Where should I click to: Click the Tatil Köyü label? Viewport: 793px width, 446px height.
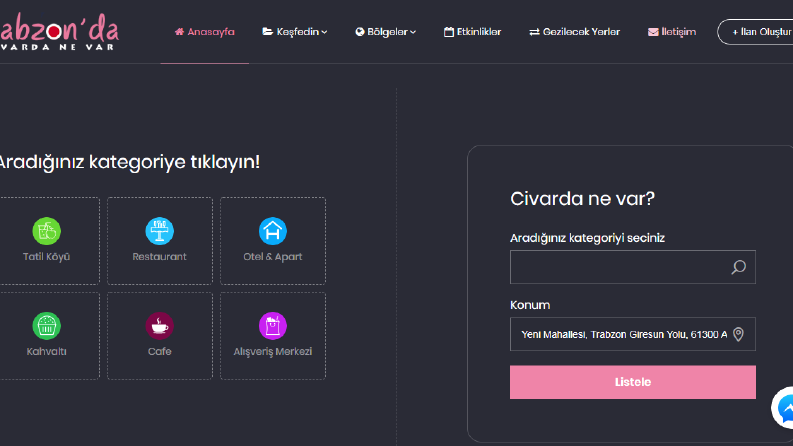pyautogui.click(x=47, y=256)
